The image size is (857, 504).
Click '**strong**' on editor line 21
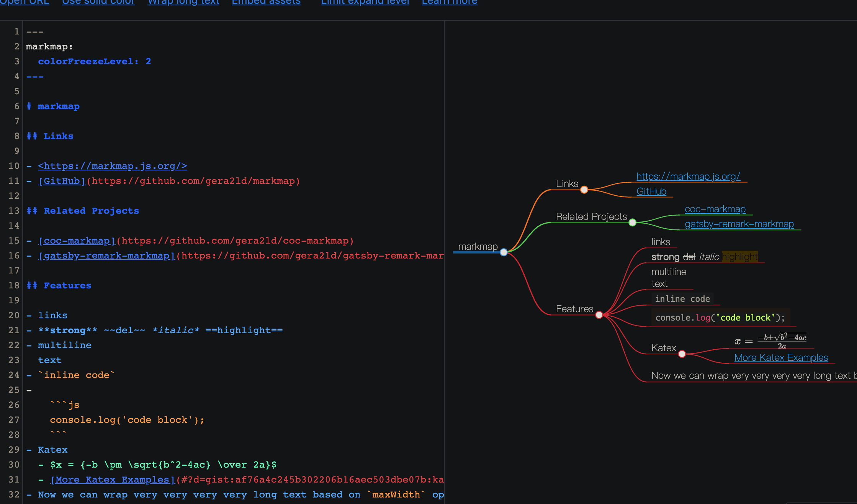tap(68, 330)
